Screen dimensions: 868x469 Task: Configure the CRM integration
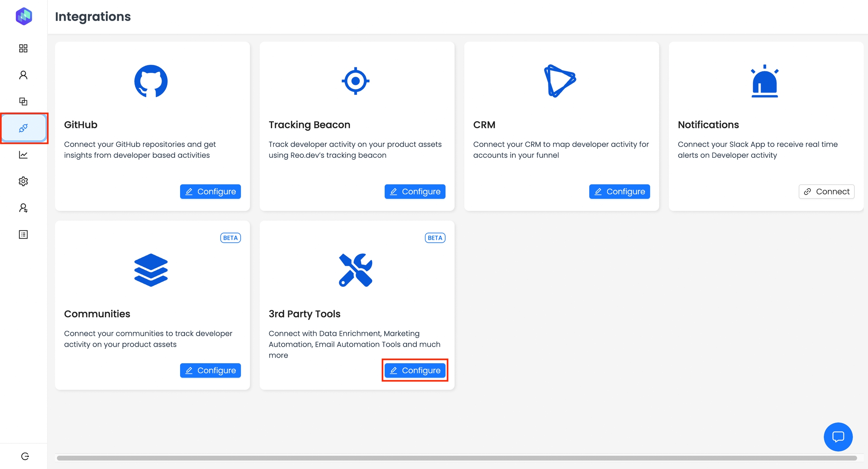[x=619, y=192]
